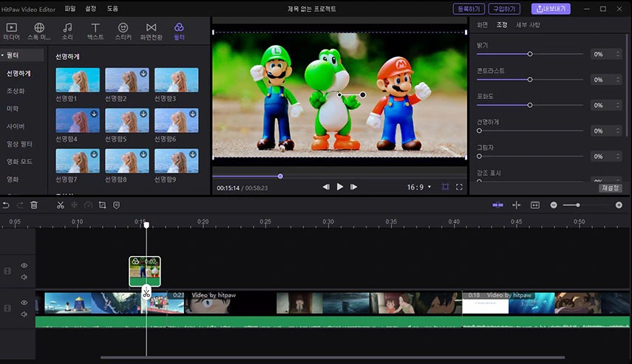This screenshot has width=632, height=364.
Task: Toggle the preview crop frame icon
Action: [446, 187]
